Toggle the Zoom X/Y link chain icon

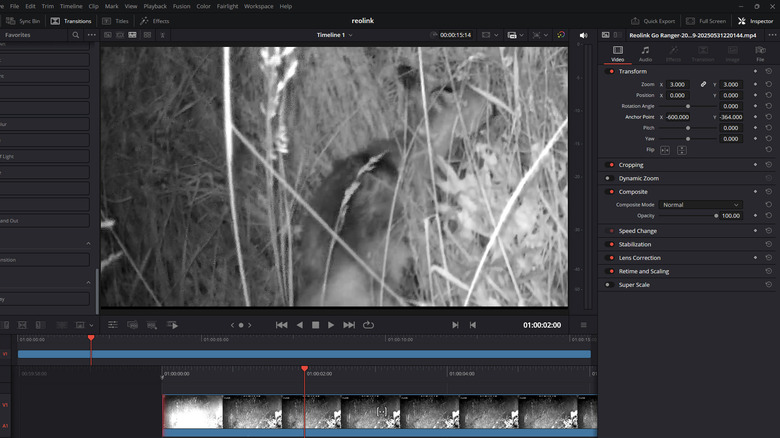[703, 84]
